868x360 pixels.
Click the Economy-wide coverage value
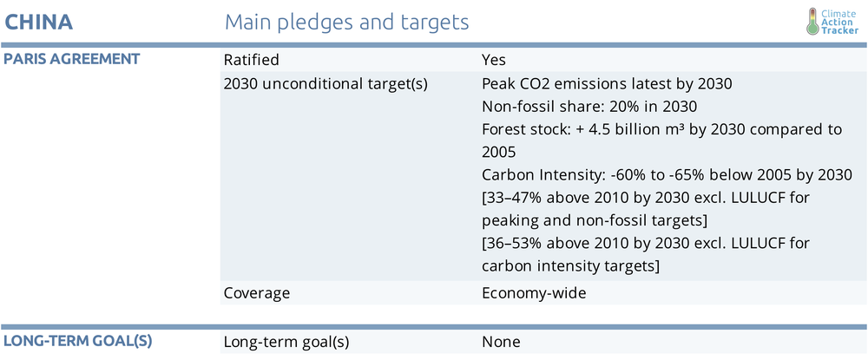click(x=534, y=293)
